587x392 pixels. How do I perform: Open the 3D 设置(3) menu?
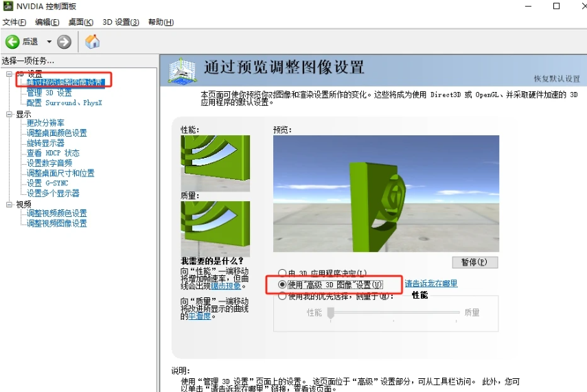tap(121, 22)
